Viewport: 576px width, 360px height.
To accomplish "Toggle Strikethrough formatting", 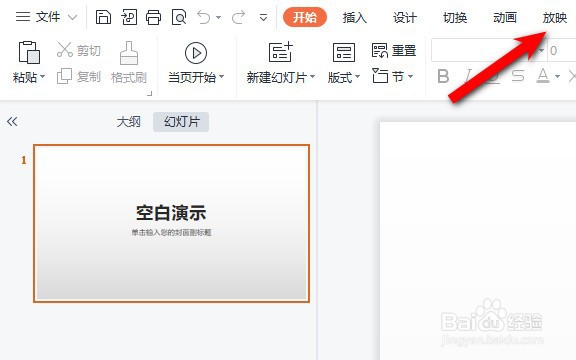I will (518, 76).
